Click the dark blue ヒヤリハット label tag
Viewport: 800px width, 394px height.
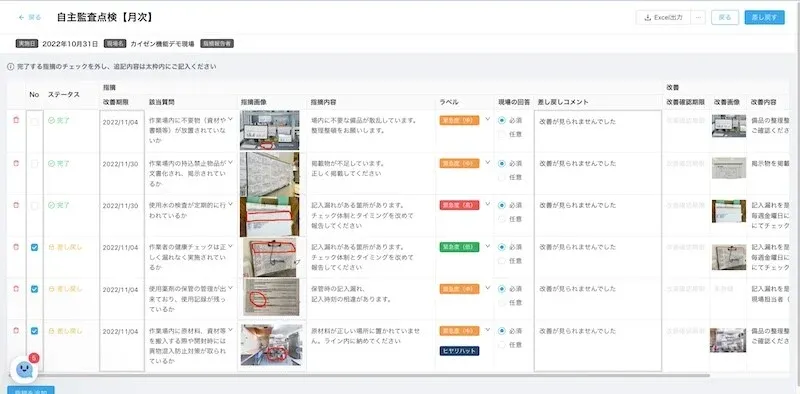click(x=459, y=351)
